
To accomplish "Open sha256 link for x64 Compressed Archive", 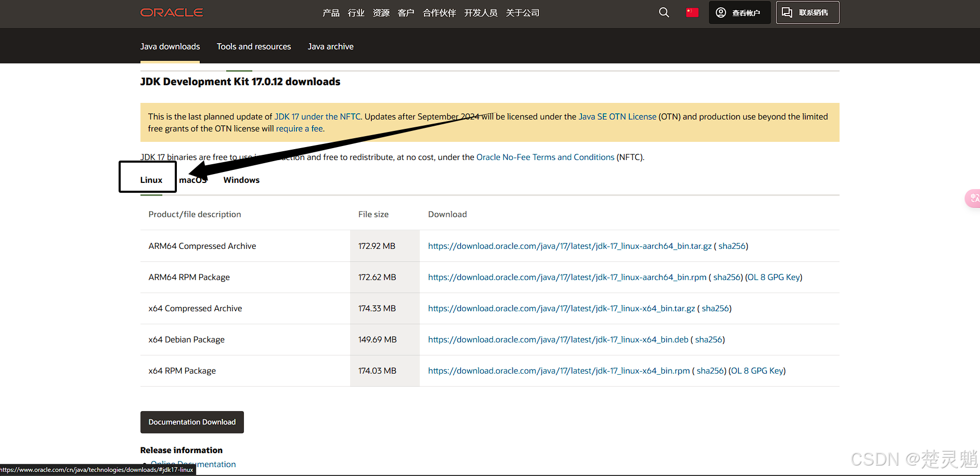I will point(715,308).
